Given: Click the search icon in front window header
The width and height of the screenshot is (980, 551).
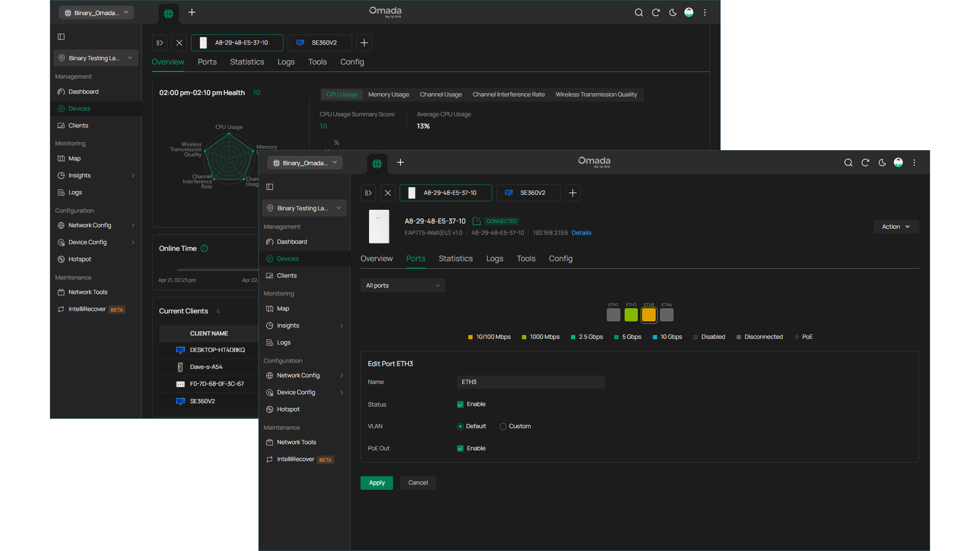Looking at the screenshot, I should (848, 163).
